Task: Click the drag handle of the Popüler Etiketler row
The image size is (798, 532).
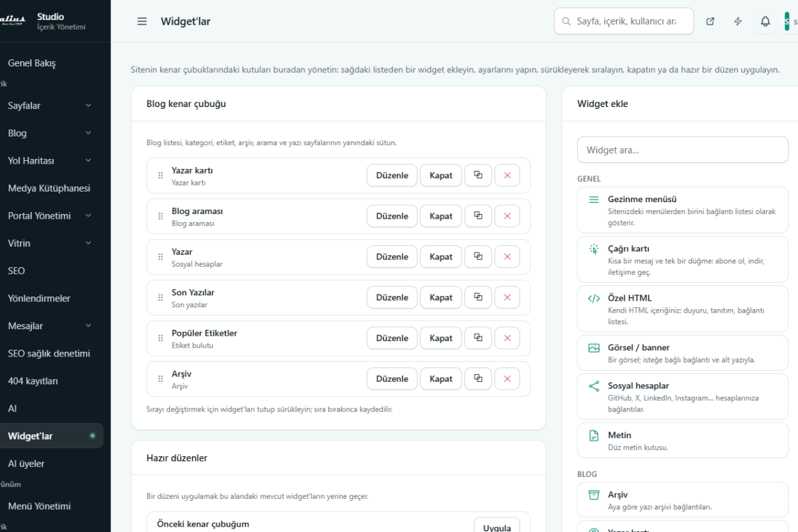Action: [160, 338]
